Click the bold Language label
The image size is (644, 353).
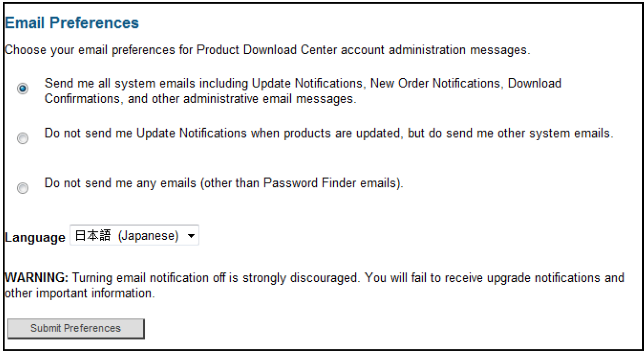[x=35, y=237]
